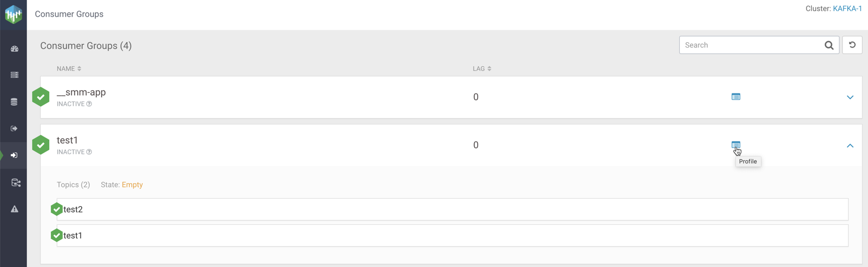Click the Streams Messaging Manager logo

click(x=13, y=14)
